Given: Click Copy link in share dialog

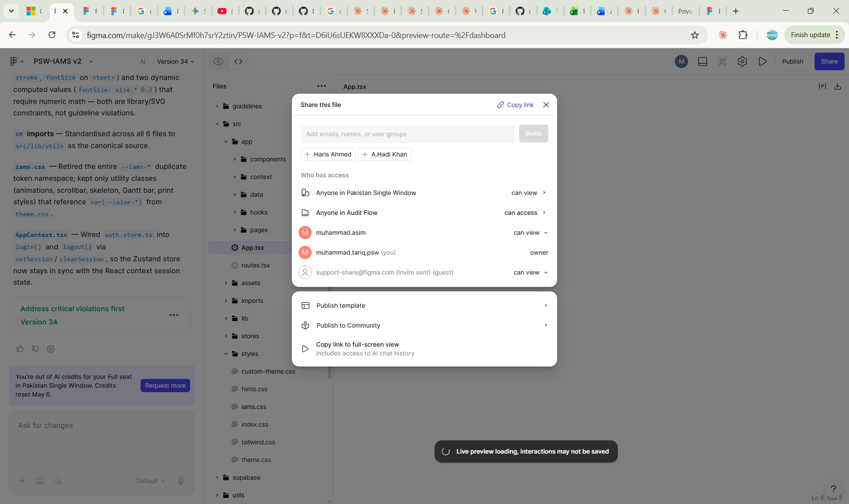Looking at the screenshot, I should coord(515,105).
